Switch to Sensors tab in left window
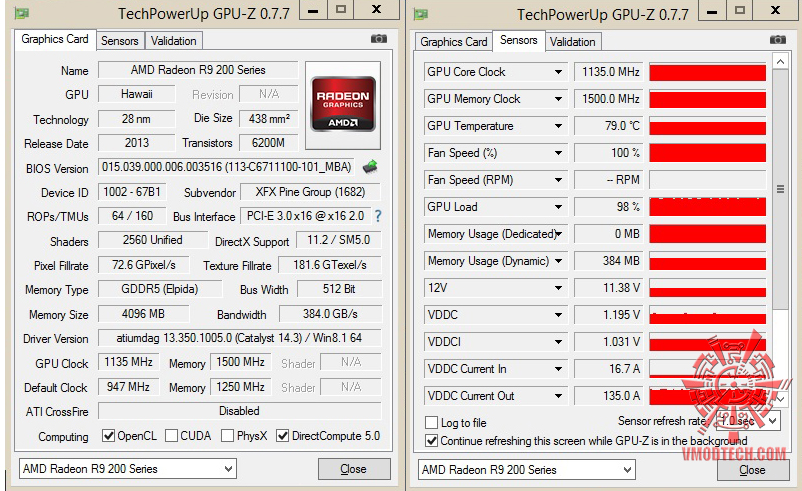Screen dimensions: 802x491 click(x=120, y=41)
